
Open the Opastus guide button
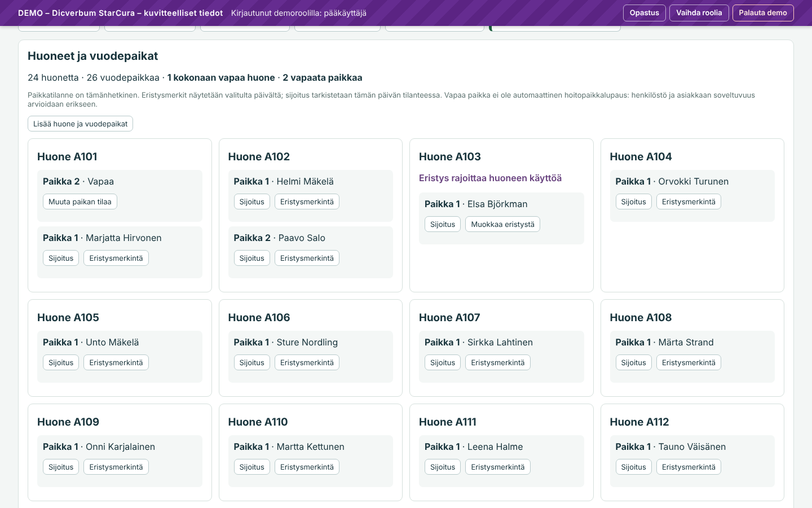click(645, 13)
